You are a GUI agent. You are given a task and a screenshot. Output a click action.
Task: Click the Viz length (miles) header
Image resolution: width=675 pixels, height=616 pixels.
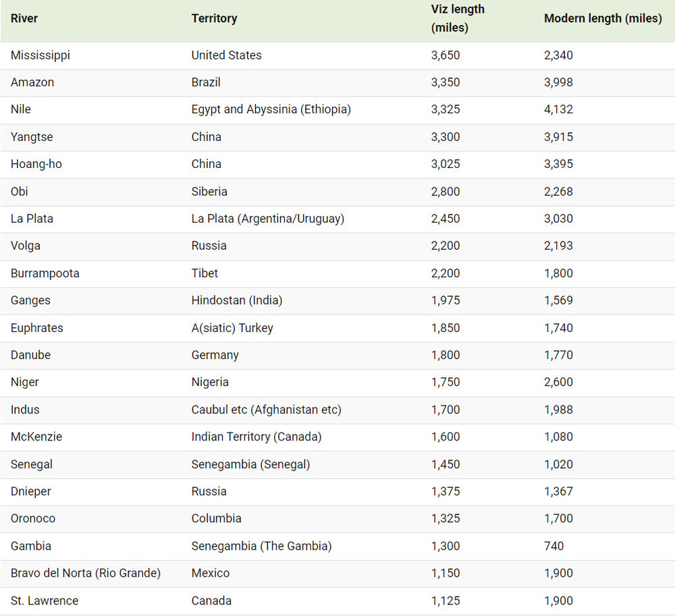[x=458, y=19]
